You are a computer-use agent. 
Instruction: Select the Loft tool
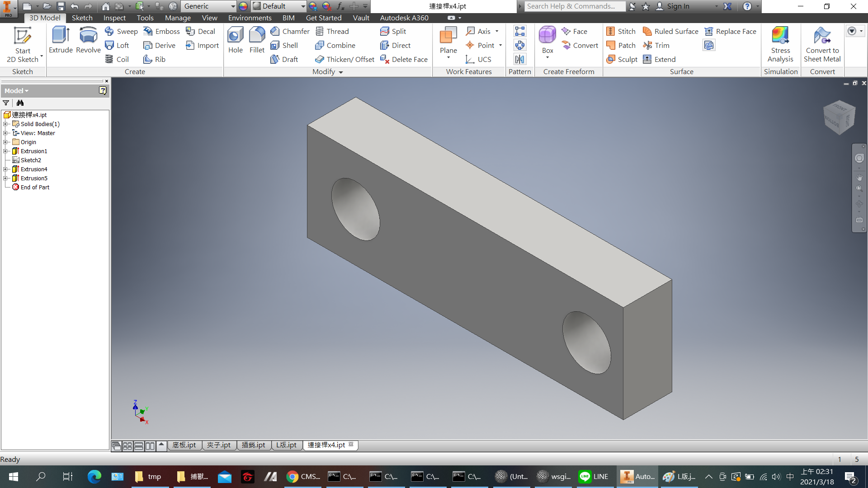pos(117,45)
